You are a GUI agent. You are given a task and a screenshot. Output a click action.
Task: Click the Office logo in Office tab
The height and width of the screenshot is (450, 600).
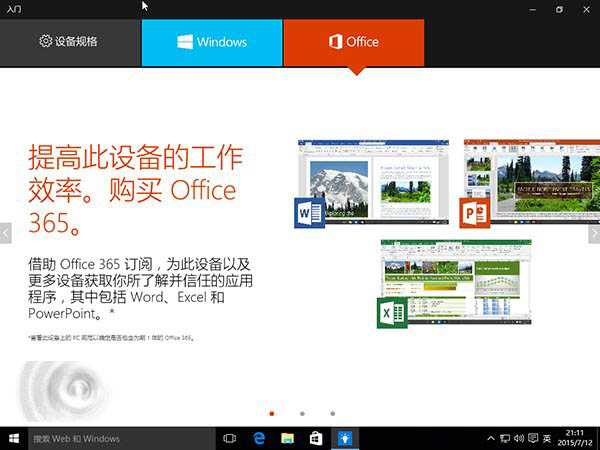click(336, 41)
